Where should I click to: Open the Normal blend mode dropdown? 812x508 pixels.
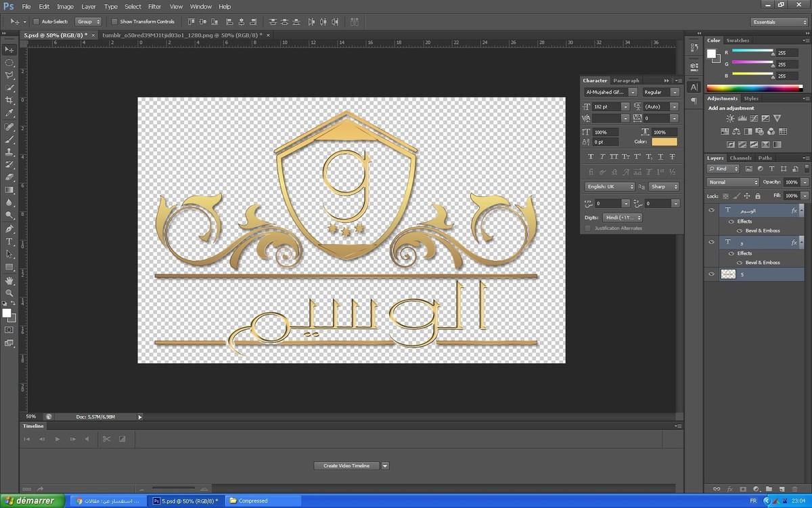tap(734, 182)
